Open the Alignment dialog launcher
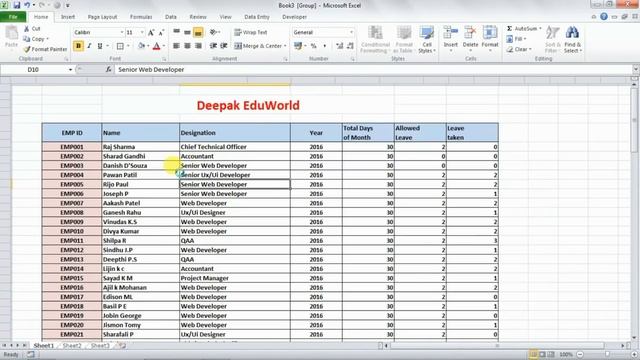640x360 pixels. pyautogui.click(x=285, y=59)
